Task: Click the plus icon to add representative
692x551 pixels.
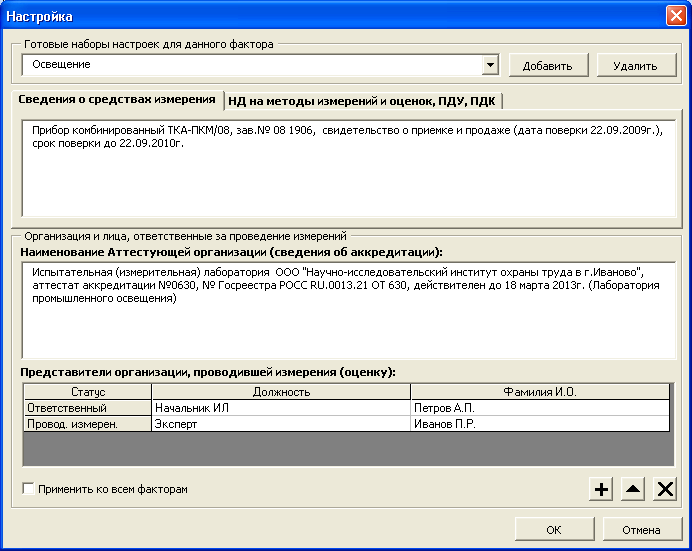Action: click(601, 489)
